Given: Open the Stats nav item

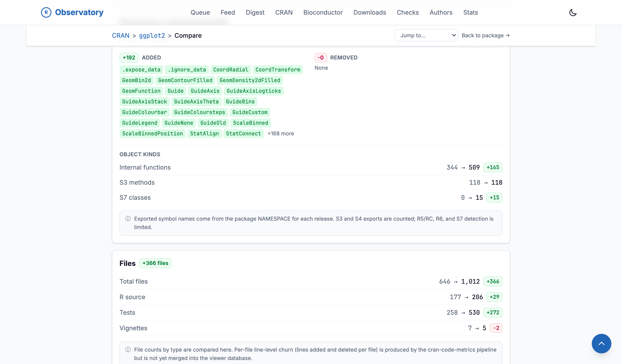Looking at the screenshot, I should pyautogui.click(x=470, y=12).
